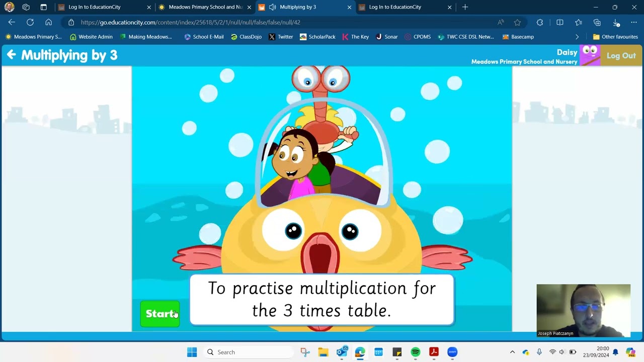Click inside the browser address bar
This screenshot has width=644, height=362.
coord(252,23)
